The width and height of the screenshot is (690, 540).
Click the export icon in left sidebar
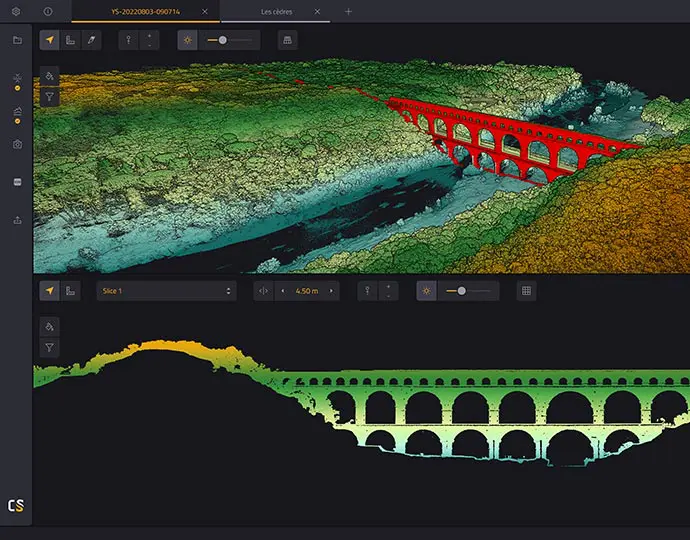(17, 220)
